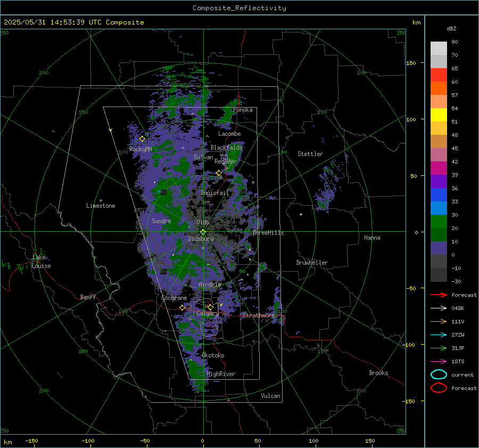Select the purple 10 dBZ color swatch
479x448 pixels.
[439, 248]
